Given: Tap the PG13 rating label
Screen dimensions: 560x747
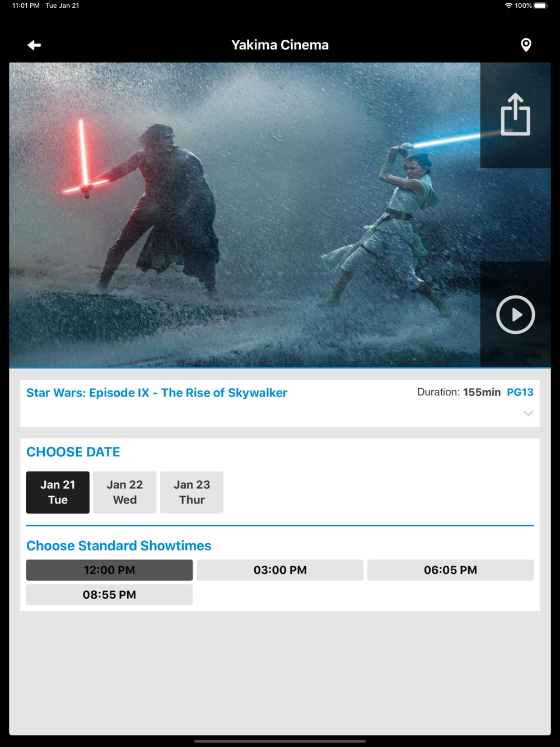Looking at the screenshot, I should (x=520, y=393).
